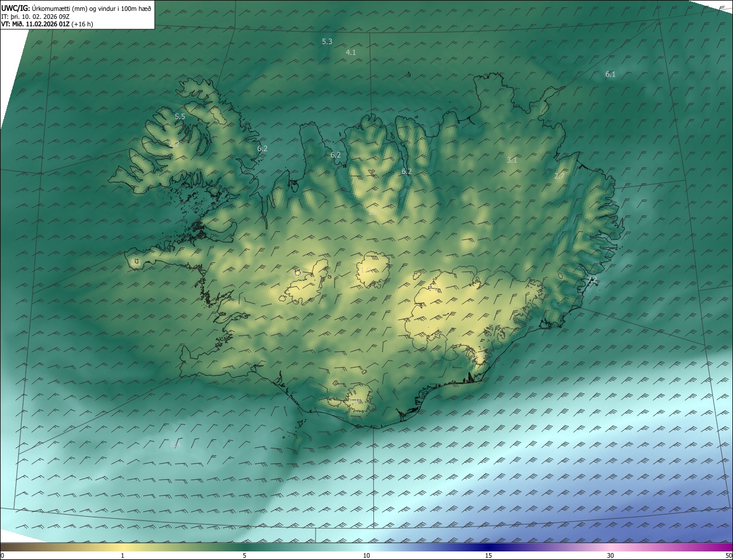Screen dimensions: 733x560
Task: Click the 1 tick on the color scale
Action: coord(123,555)
